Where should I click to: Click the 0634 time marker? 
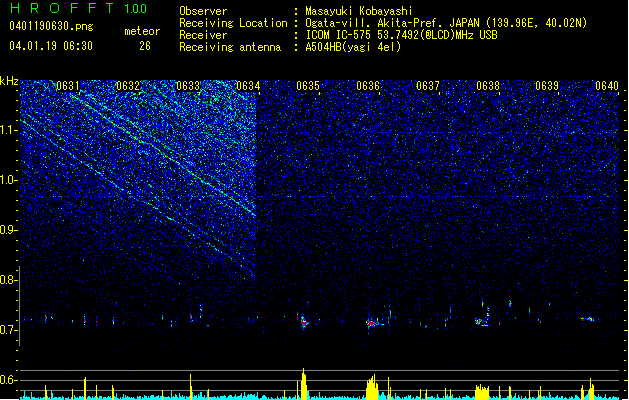(248, 86)
